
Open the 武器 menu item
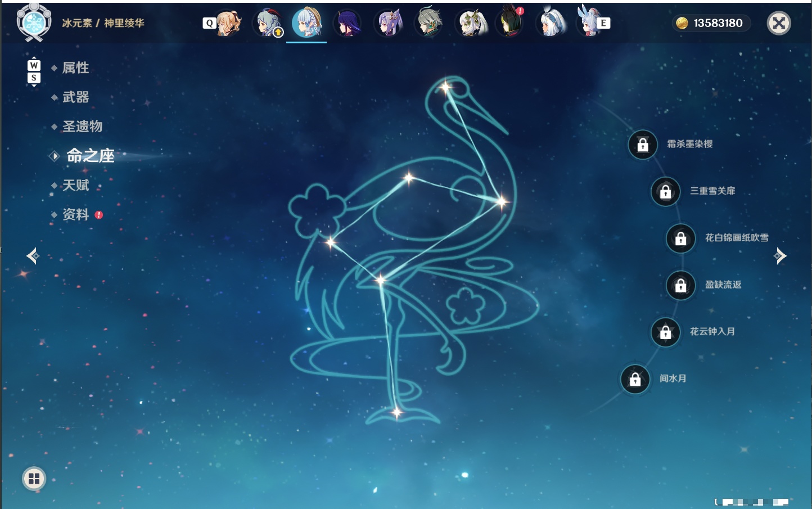pyautogui.click(x=75, y=97)
